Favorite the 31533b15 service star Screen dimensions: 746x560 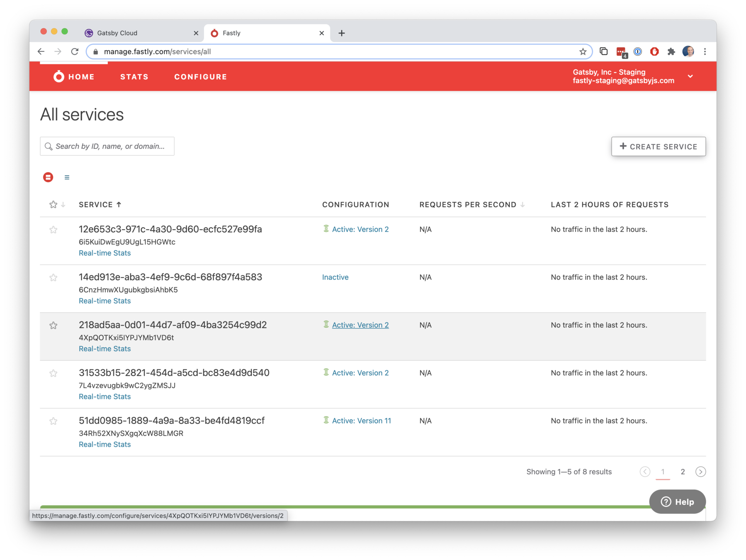click(53, 373)
